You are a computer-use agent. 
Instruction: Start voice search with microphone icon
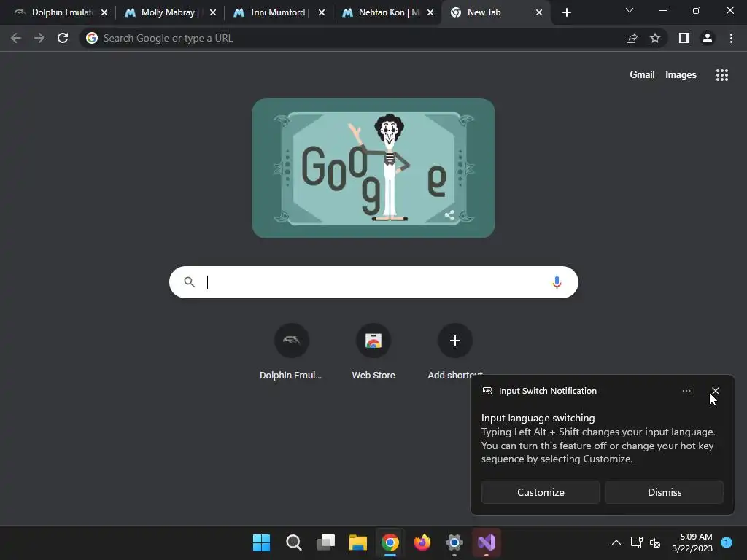point(557,282)
